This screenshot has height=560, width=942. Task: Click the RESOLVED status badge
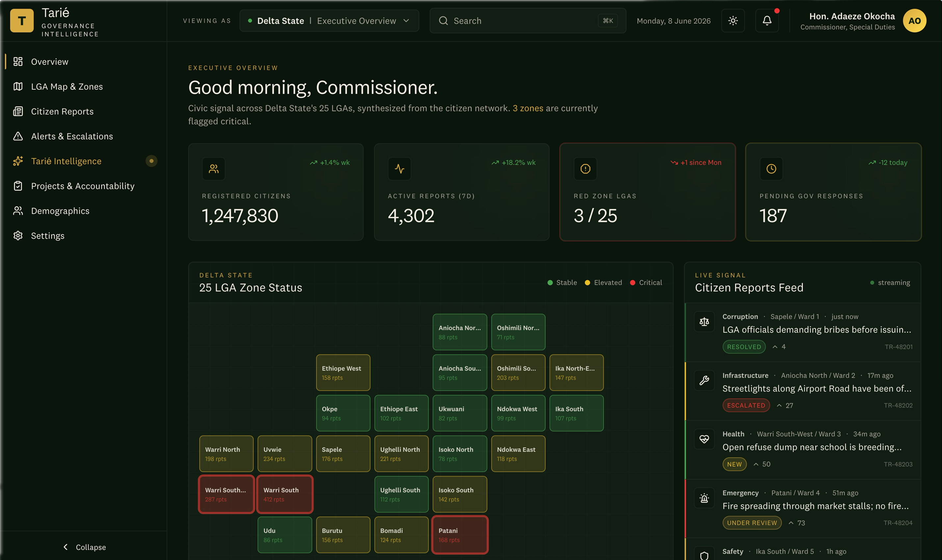(x=744, y=347)
